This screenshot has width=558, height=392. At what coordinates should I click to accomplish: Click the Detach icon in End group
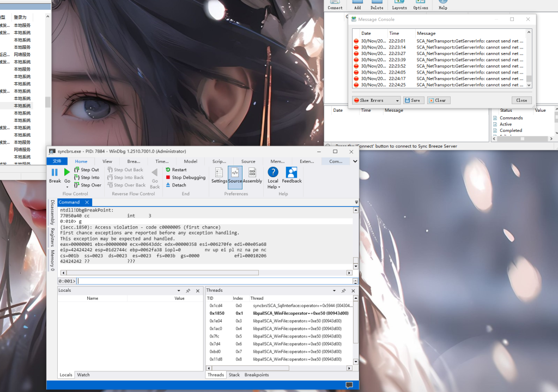pyautogui.click(x=168, y=185)
